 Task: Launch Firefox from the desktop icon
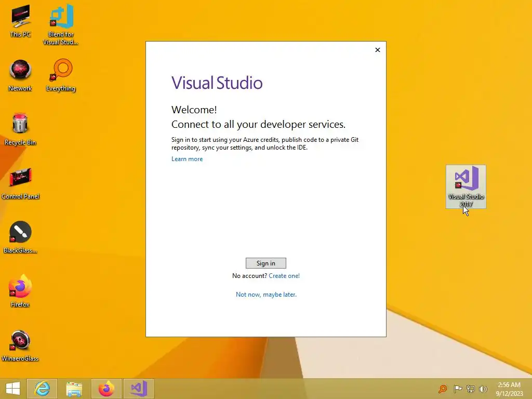pos(20,291)
